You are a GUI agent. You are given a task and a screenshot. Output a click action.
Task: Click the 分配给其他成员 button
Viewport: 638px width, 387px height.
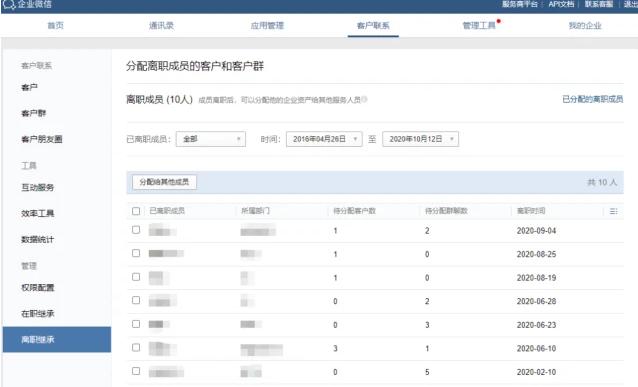[x=164, y=182]
